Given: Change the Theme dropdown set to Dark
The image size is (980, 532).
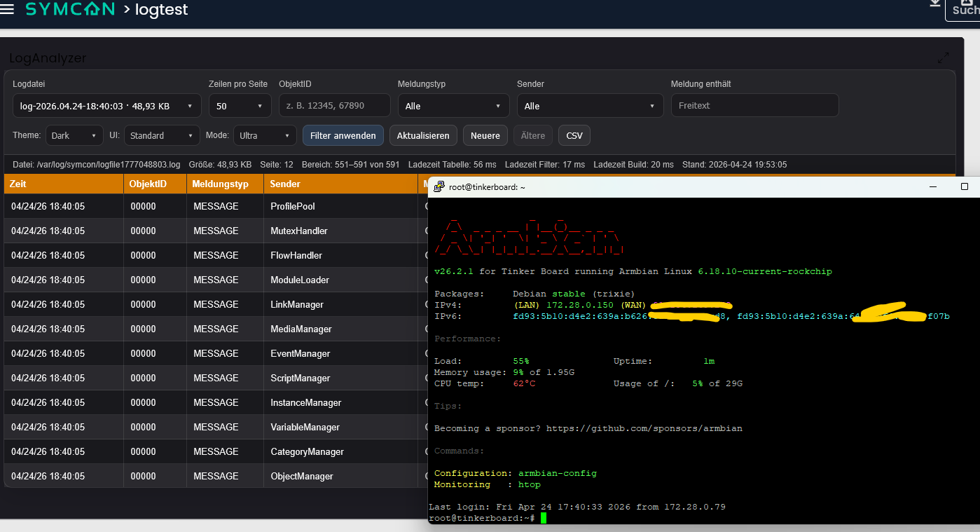Looking at the screenshot, I should [x=75, y=135].
